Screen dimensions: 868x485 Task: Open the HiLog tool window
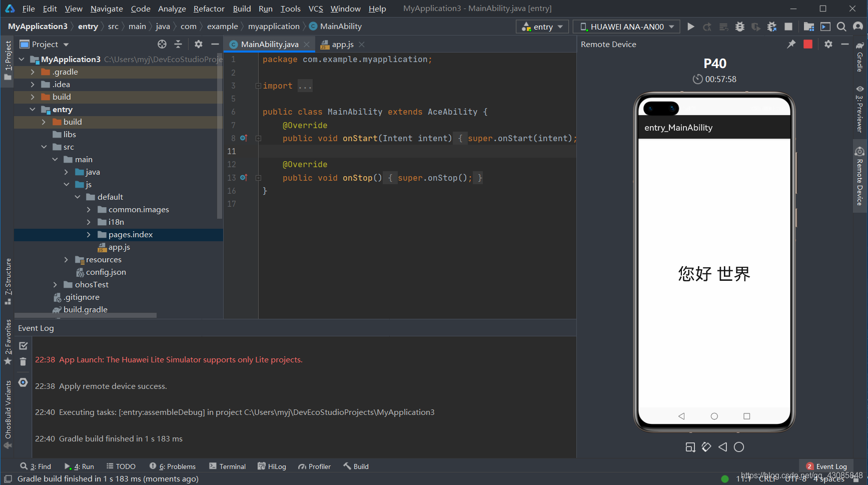pos(272,466)
